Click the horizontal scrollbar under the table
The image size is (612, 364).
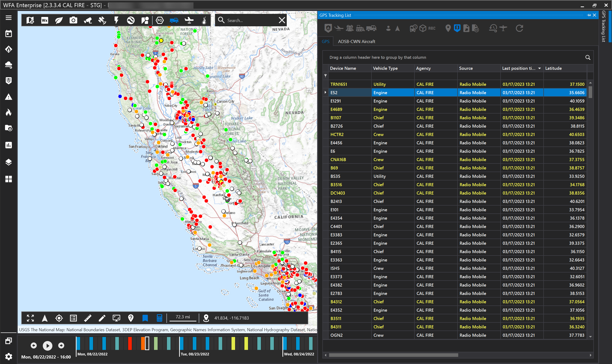point(393,355)
